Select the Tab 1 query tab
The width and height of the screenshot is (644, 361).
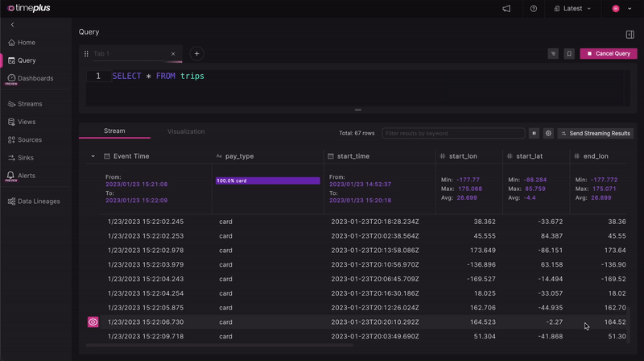[130, 54]
